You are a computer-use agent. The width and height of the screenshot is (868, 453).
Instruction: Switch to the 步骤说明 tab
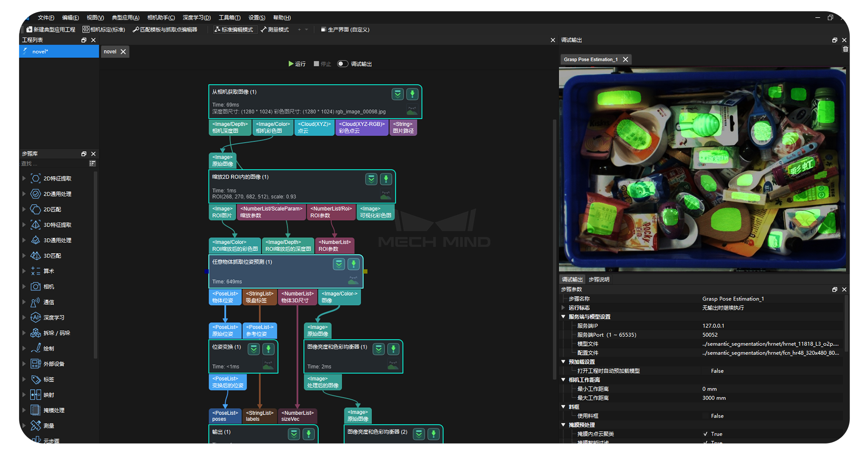pyautogui.click(x=599, y=279)
